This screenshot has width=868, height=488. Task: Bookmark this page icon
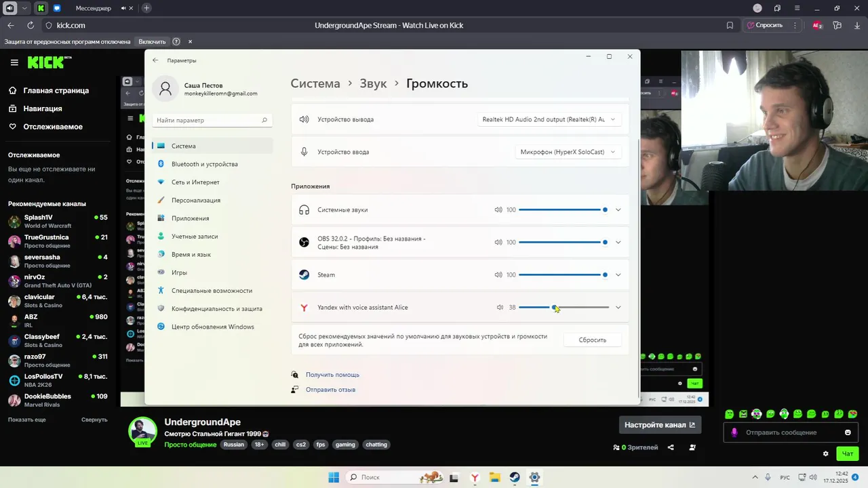(x=730, y=25)
